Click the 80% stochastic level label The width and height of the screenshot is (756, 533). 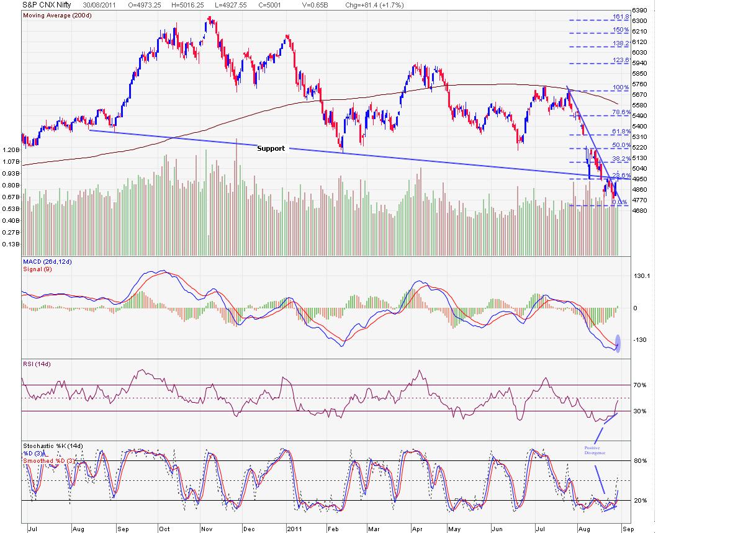[x=639, y=460]
